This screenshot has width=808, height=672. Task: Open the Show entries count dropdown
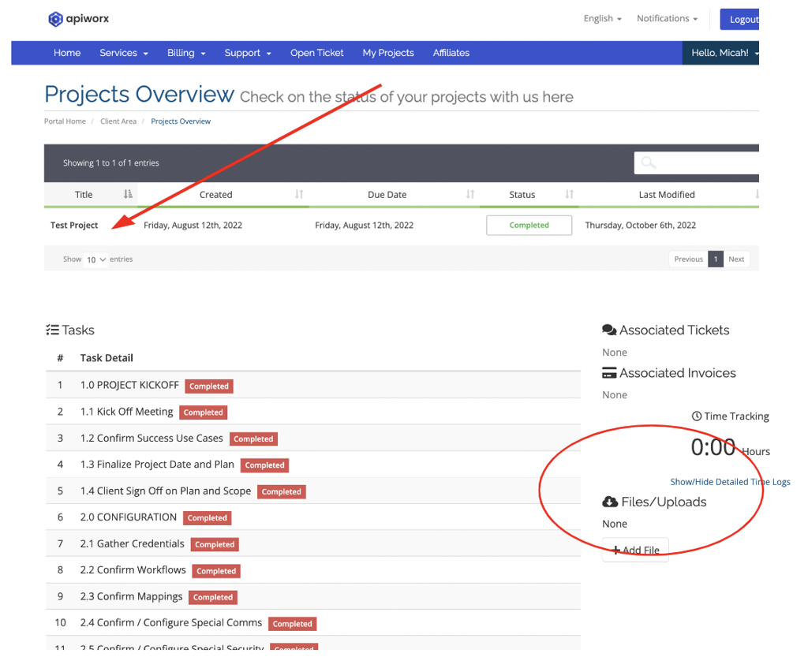[x=95, y=259]
